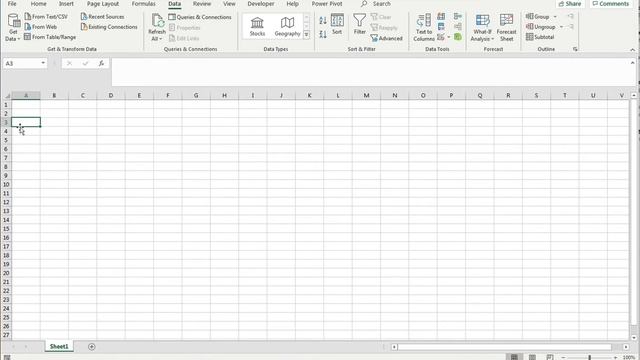Open Advanced filter options
Screen dimensions: 640x360
(x=387, y=38)
